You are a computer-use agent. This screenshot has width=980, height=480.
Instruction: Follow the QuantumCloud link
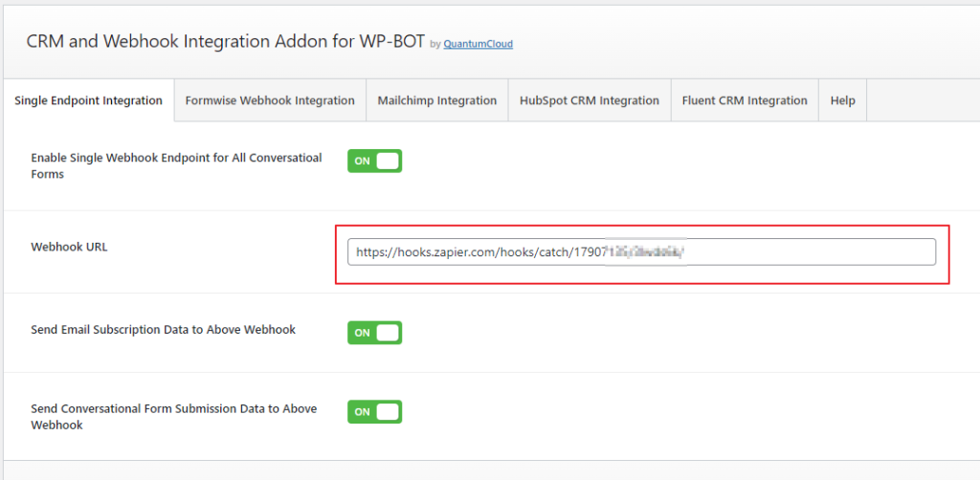479,44
